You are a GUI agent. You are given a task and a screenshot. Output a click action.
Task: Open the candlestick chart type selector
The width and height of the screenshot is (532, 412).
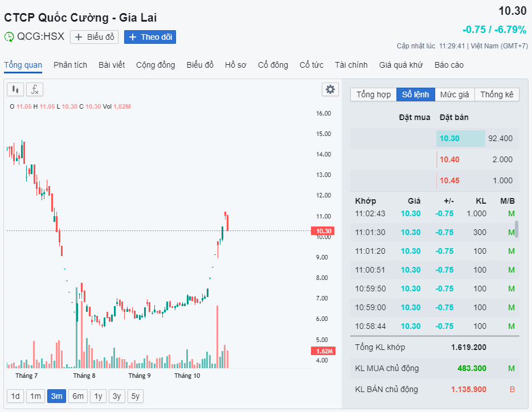coord(15,89)
